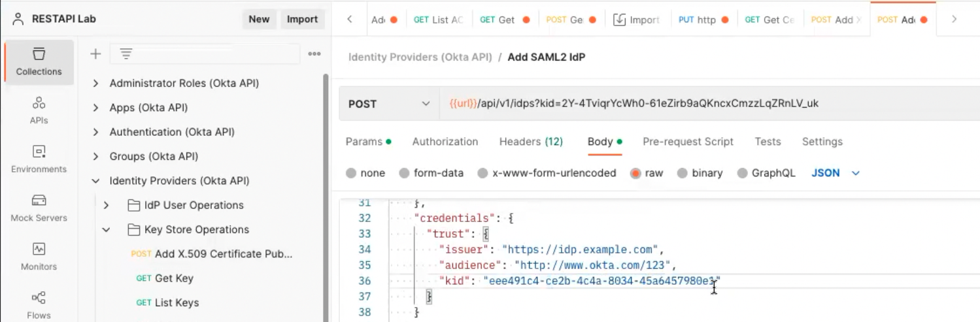This screenshot has width=980, height=322.
Task: Click the request URL input field
Action: [706, 104]
